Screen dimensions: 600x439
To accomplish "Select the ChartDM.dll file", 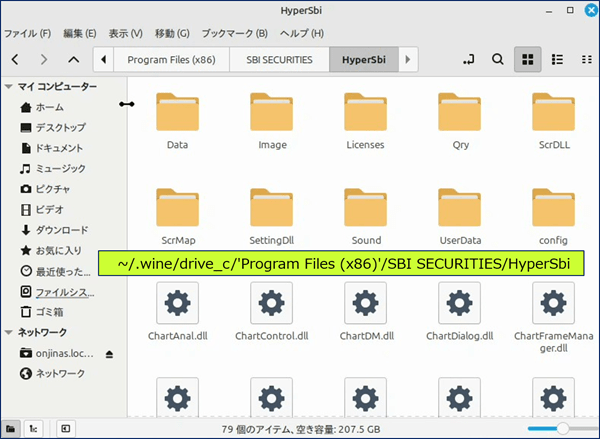I will tap(366, 312).
